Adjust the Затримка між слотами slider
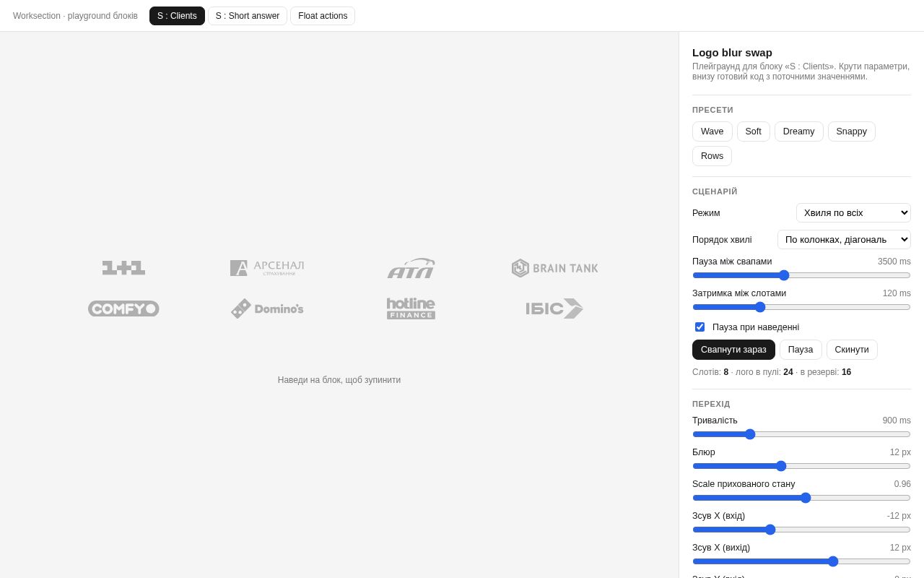Viewport: 924px width, 578px height. point(801,307)
